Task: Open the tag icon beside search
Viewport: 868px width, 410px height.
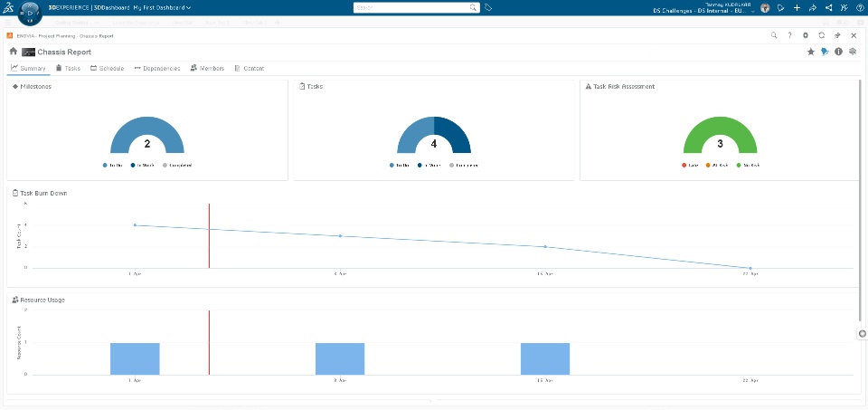Action: (x=488, y=8)
